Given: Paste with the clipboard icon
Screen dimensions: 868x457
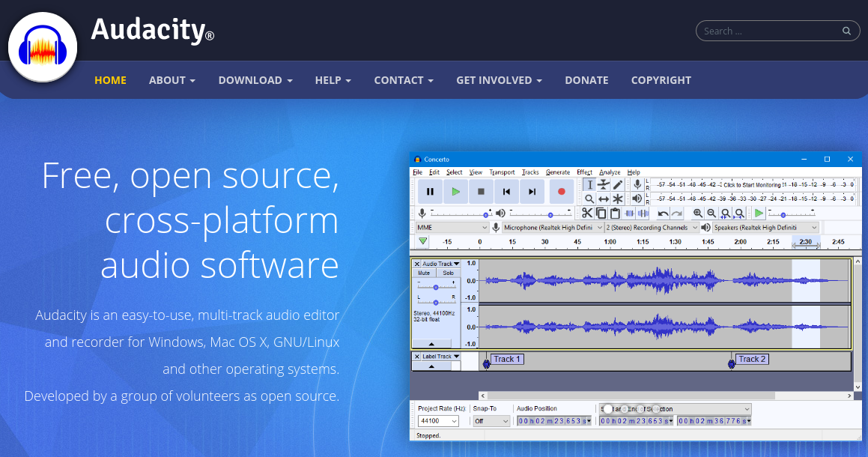Looking at the screenshot, I should pyautogui.click(x=615, y=214).
